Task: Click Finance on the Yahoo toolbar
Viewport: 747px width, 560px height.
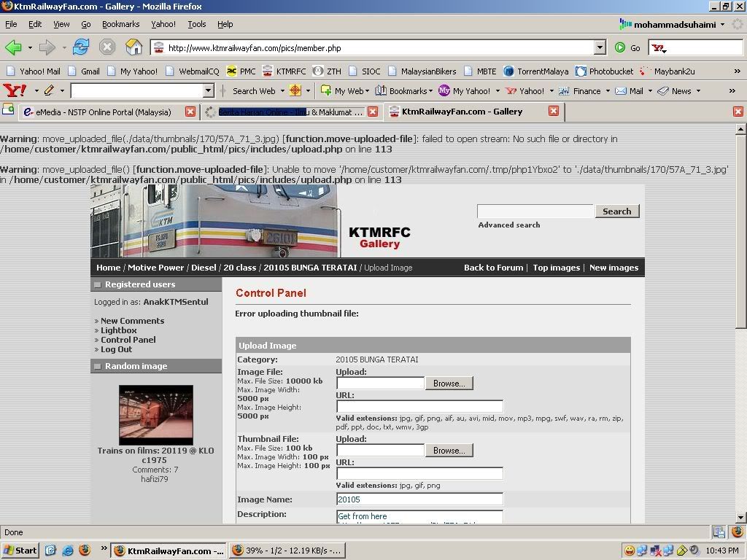Action: tap(580, 91)
